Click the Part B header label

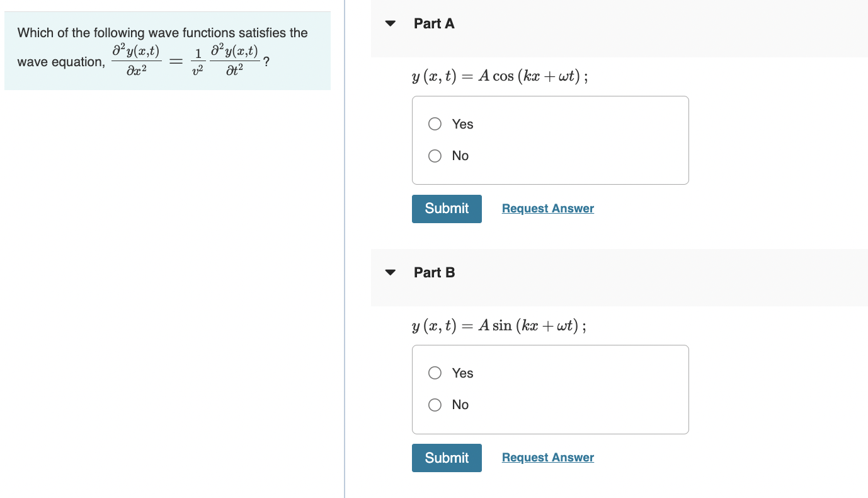point(434,273)
